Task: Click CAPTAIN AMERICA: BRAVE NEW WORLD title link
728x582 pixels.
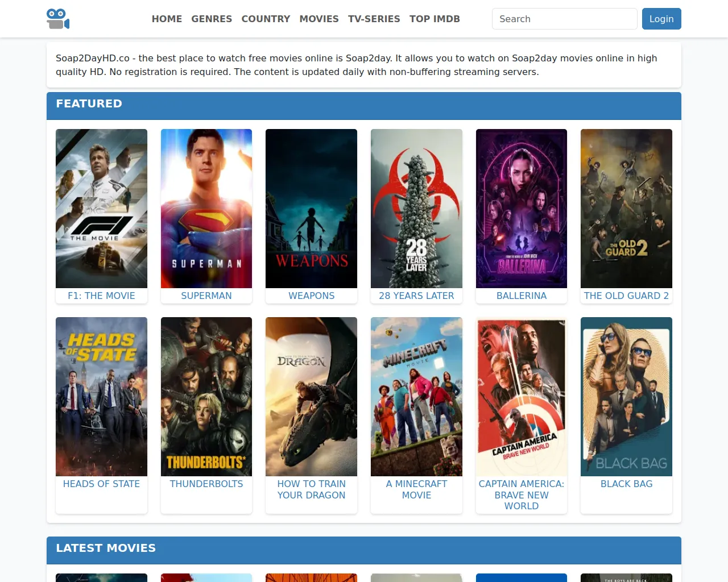Action: (522, 494)
